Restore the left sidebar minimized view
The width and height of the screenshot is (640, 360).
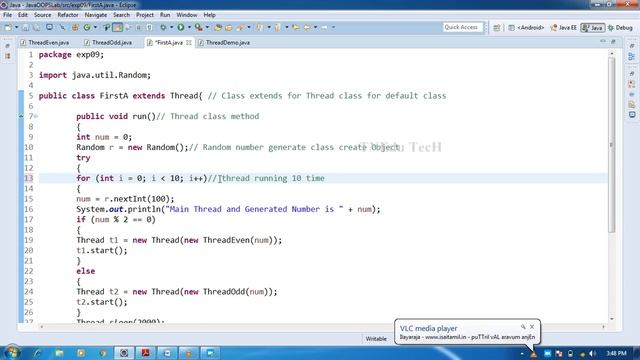[x=7, y=47]
